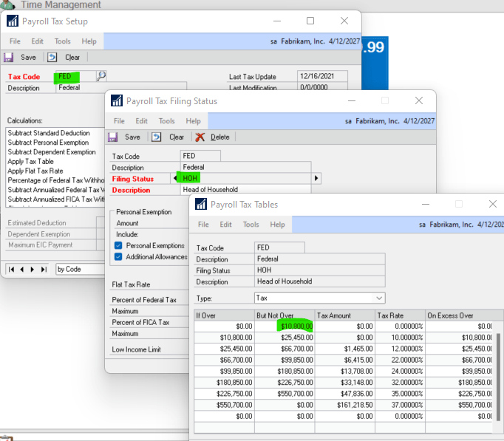Open Help menu in Payroll Tax Tables
The width and height of the screenshot is (504, 441).
pos(277,225)
